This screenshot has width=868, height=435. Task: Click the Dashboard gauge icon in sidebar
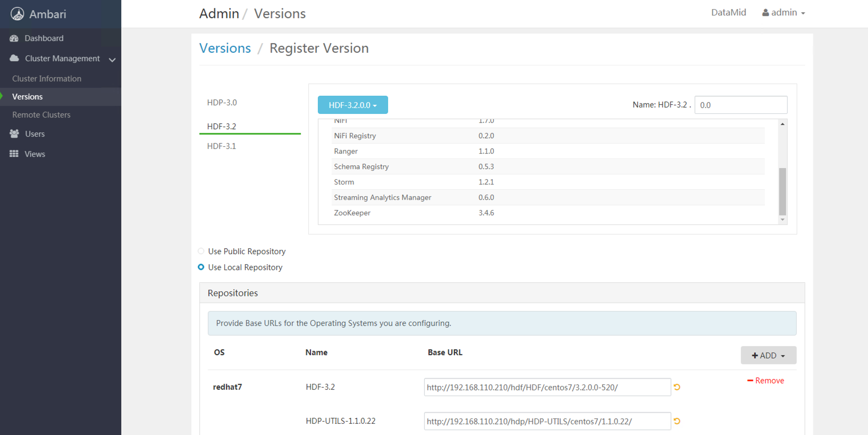[x=14, y=38]
